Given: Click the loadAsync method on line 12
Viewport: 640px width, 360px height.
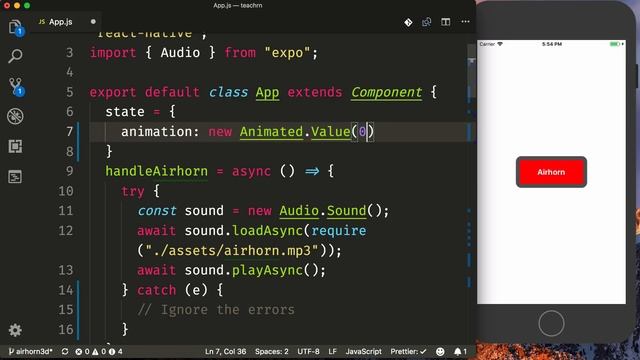Looking at the screenshot, I should pyautogui.click(x=267, y=231).
